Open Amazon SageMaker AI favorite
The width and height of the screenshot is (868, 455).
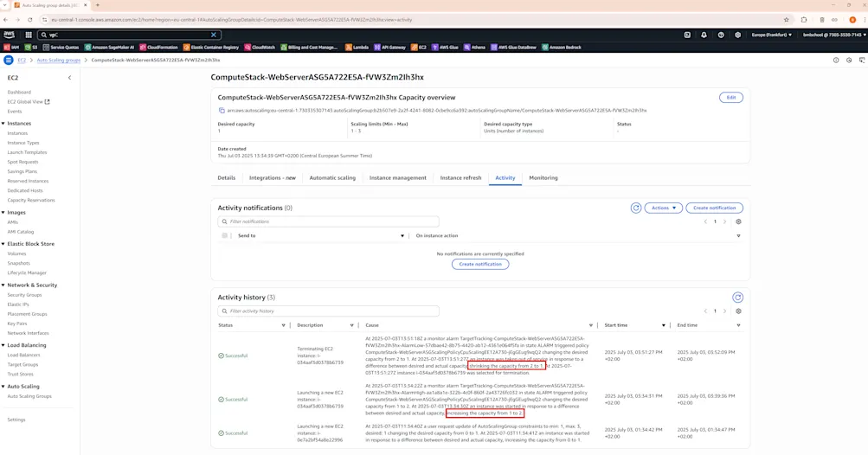(x=109, y=48)
